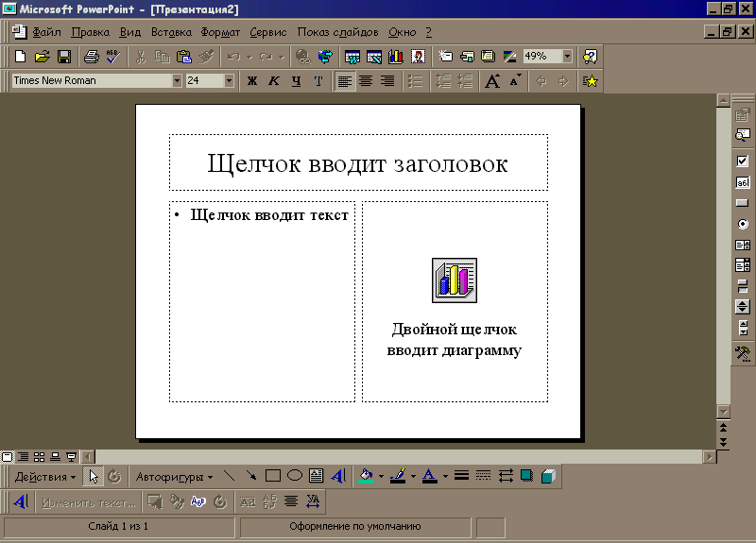Viewport: 756px width, 543px height.
Task: Open the zoom percentage dropdown
Action: (x=568, y=57)
